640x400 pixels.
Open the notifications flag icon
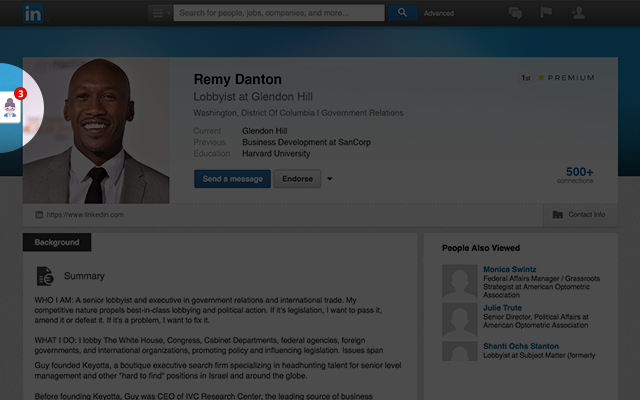pyautogui.click(x=546, y=12)
